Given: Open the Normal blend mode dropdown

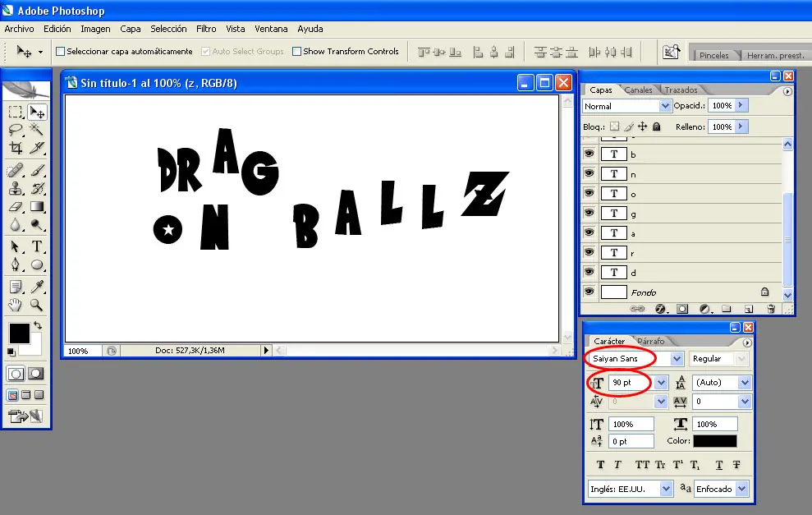Looking at the screenshot, I should 665,106.
